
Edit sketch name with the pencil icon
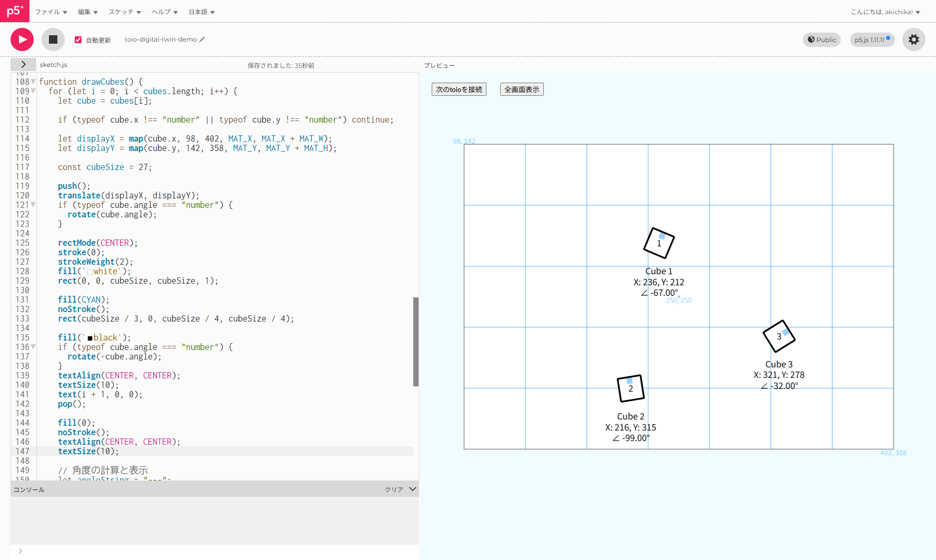click(202, 39)
